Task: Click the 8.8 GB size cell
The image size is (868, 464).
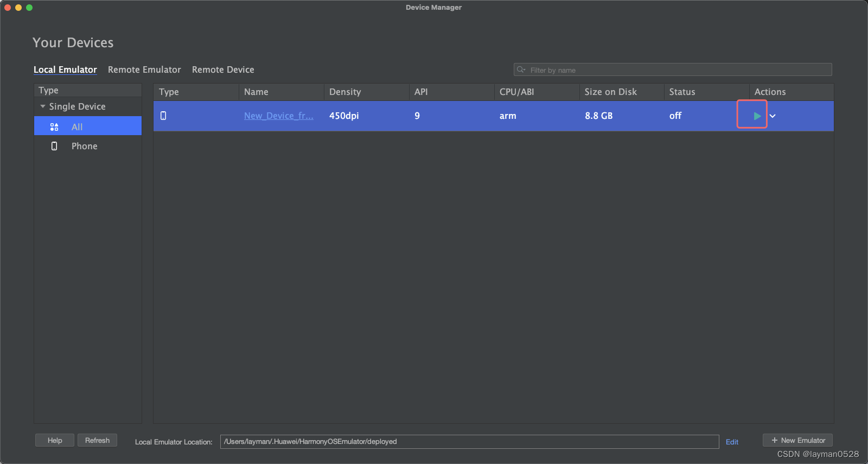Action: 599,116
